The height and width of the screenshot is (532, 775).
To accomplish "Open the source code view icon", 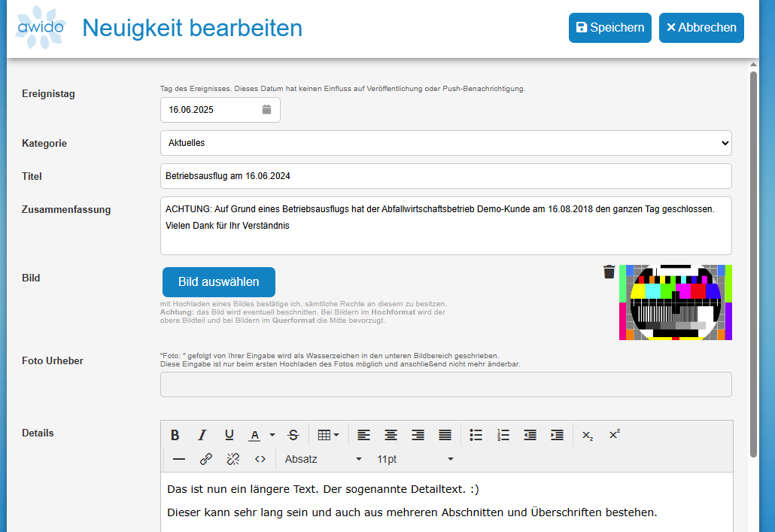I will coord(260,459).
